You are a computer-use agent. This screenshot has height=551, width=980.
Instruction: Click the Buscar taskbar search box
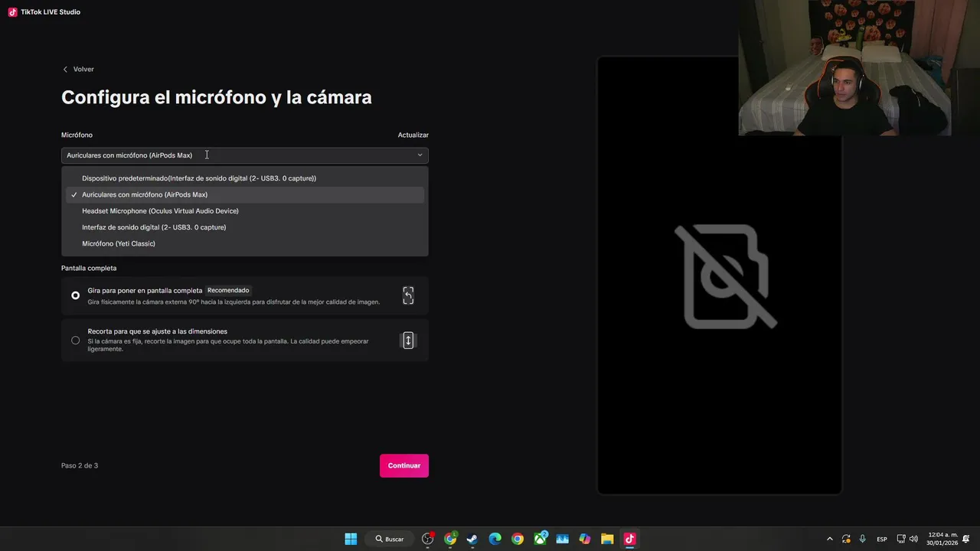point(390,539)
